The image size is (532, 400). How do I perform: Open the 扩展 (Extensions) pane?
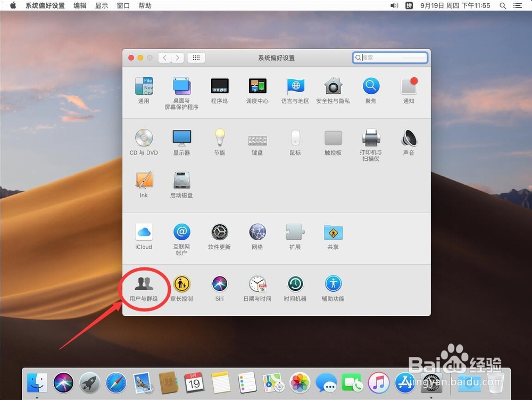[x=295, y=236]
